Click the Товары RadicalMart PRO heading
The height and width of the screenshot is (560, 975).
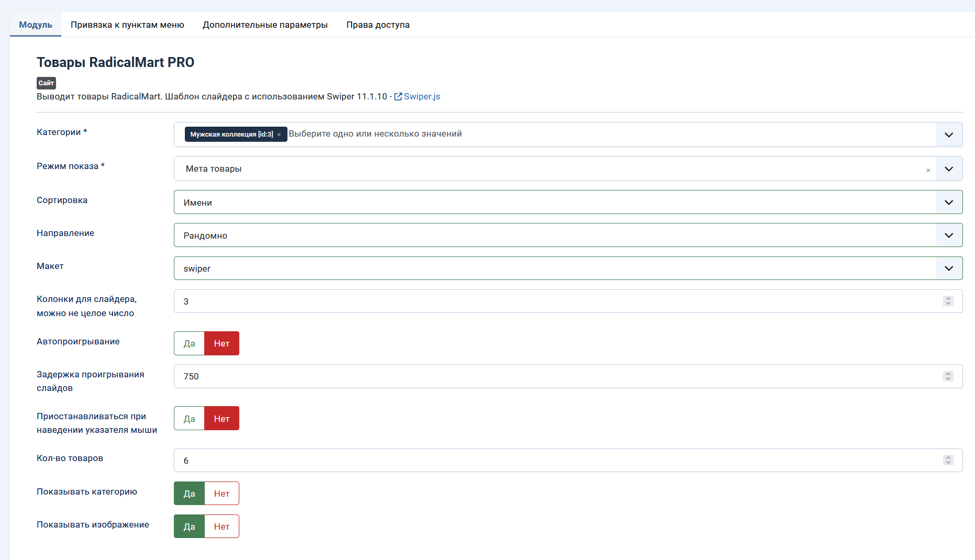point(115,62)
